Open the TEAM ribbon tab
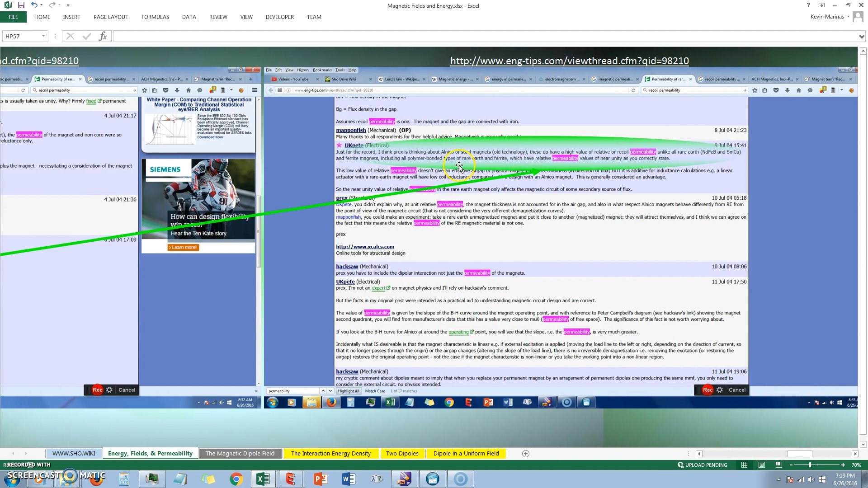The image size is (868, 488). [314, 17]
